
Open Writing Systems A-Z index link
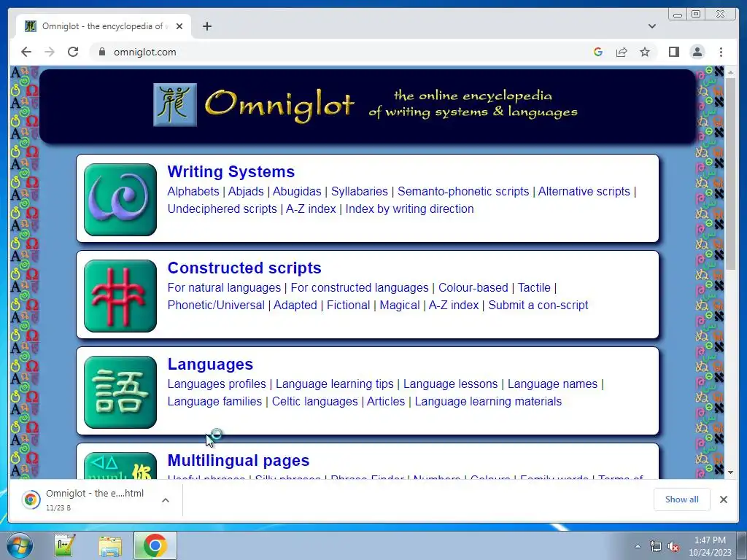[x=311, y=209]
